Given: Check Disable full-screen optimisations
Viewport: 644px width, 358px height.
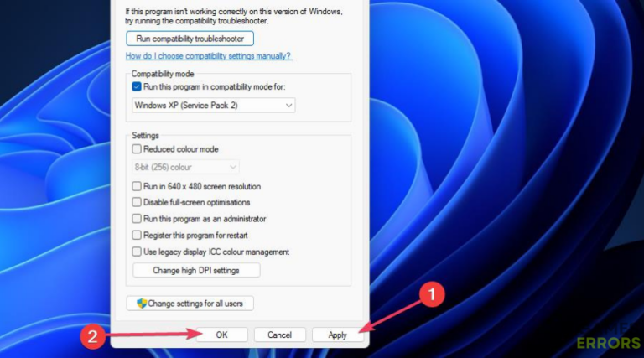Looking at the screenshot, I should [138, 202].
